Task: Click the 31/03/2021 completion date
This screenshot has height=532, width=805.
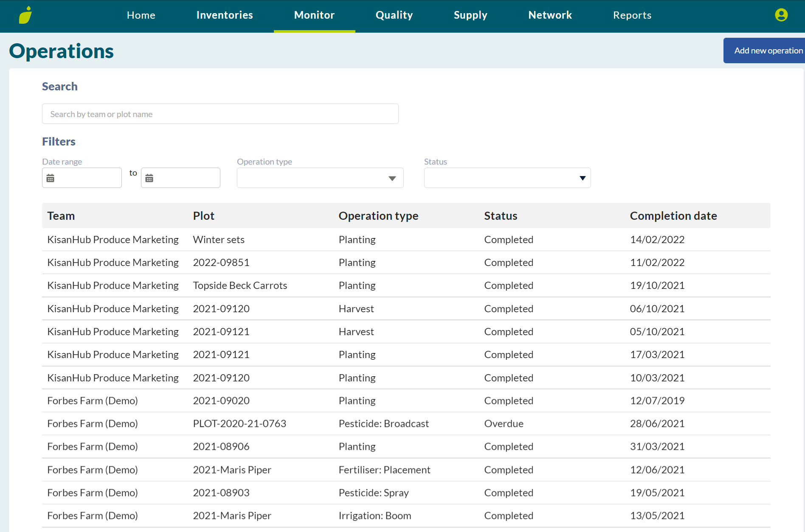Action: [x=657, y=447]
